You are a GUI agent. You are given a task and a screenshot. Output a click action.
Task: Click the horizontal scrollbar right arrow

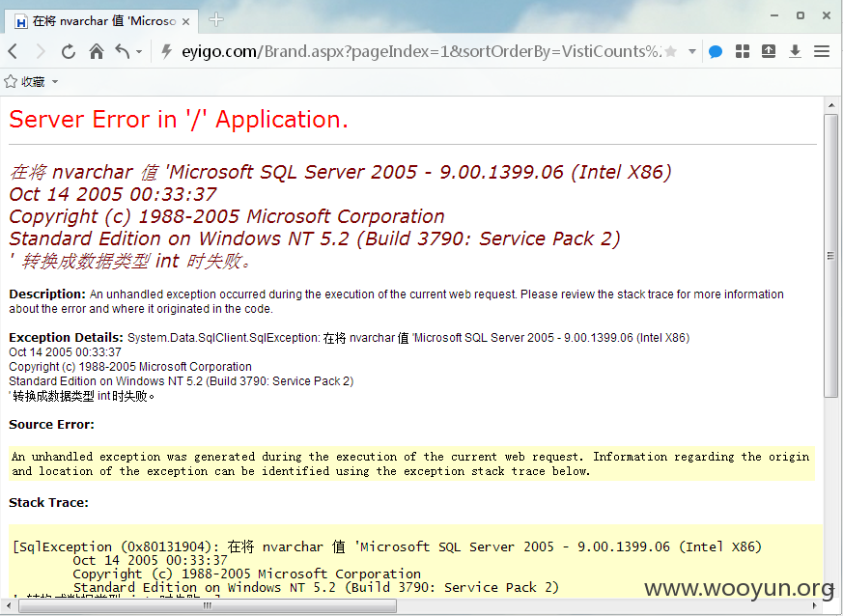click(x=815, y=605)
